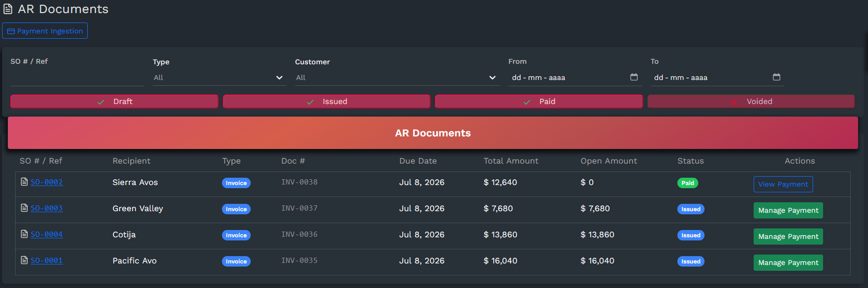The image size is (868, 288).
Task: Click the Actions column header
Action: click(800, 161)
